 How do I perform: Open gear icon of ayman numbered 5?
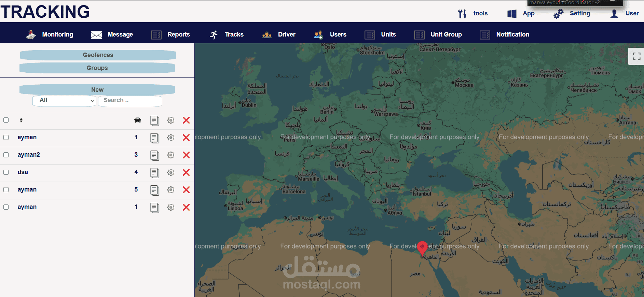click(171, 190)
